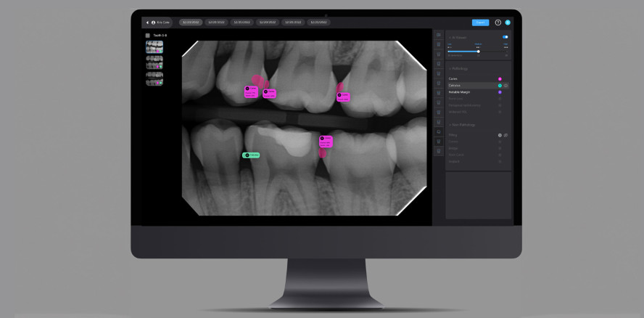Select the top tooth icon in vertical toolbar

click(x=438, y=35)
